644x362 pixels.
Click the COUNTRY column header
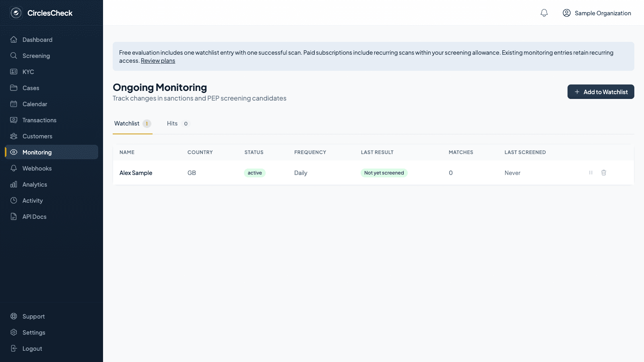click(x=200, y=152)
